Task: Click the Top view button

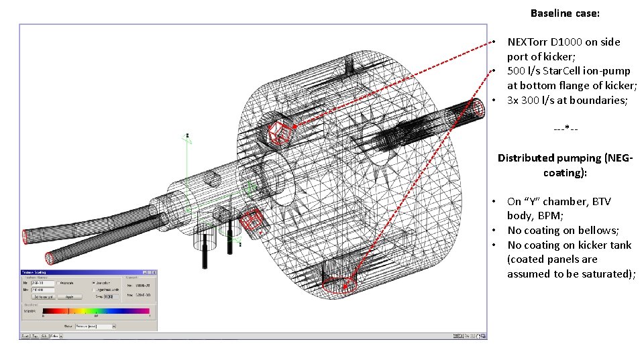Action: [x=36, y=336]
